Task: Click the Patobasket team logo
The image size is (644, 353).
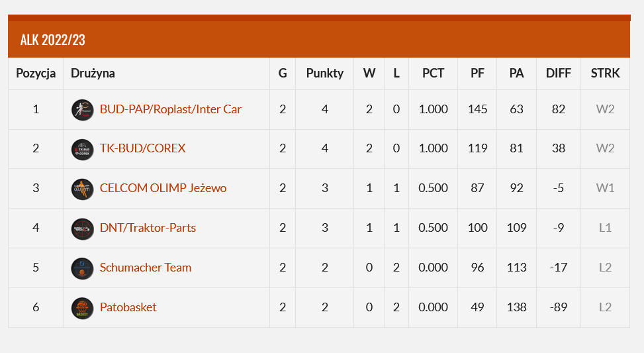Action: point(82,308)
